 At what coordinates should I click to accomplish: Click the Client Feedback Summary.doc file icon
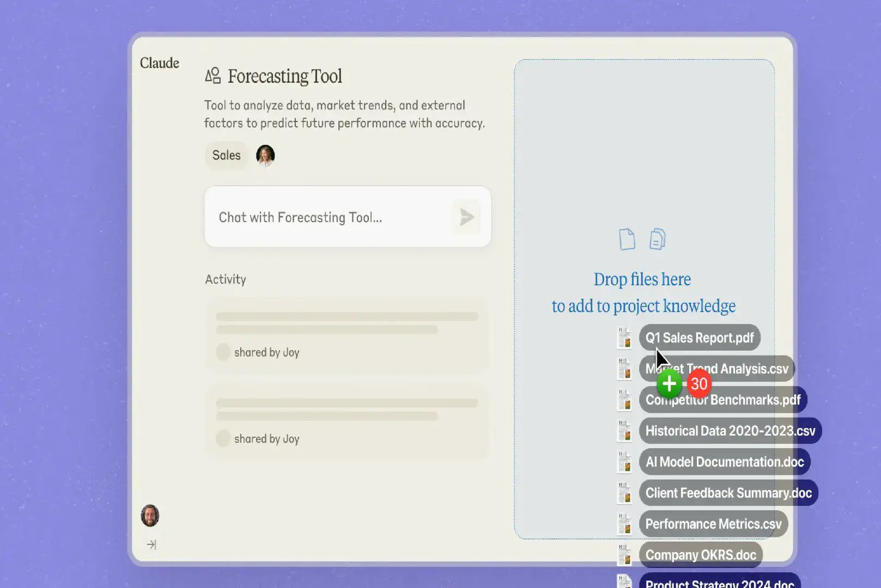(624, 493)
